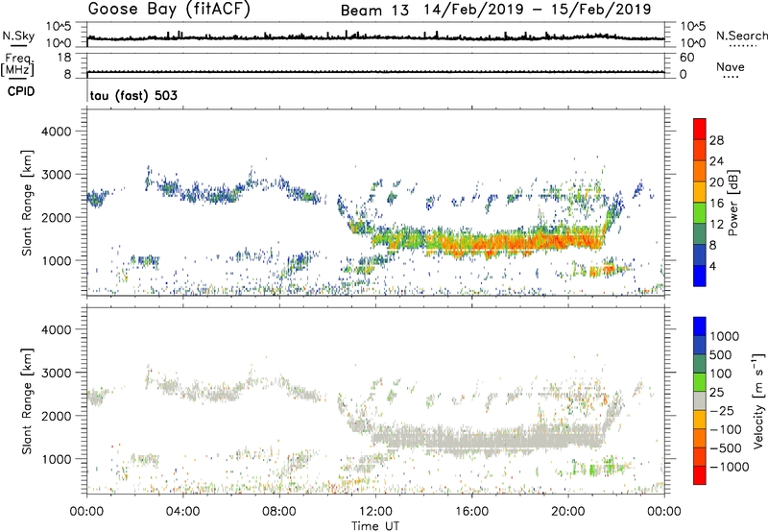Click the 'Nave' legend label
This screenshot has height=532, width=768.
731,66
